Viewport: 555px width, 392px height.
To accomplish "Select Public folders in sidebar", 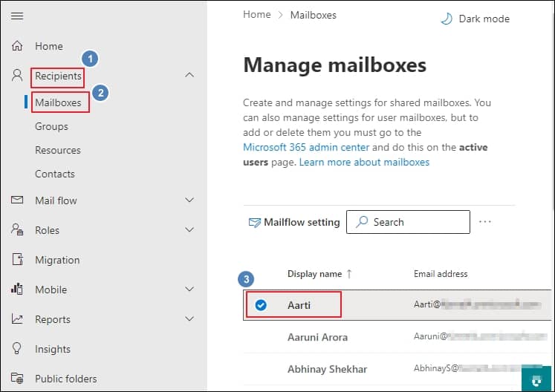I will point(66,379).
